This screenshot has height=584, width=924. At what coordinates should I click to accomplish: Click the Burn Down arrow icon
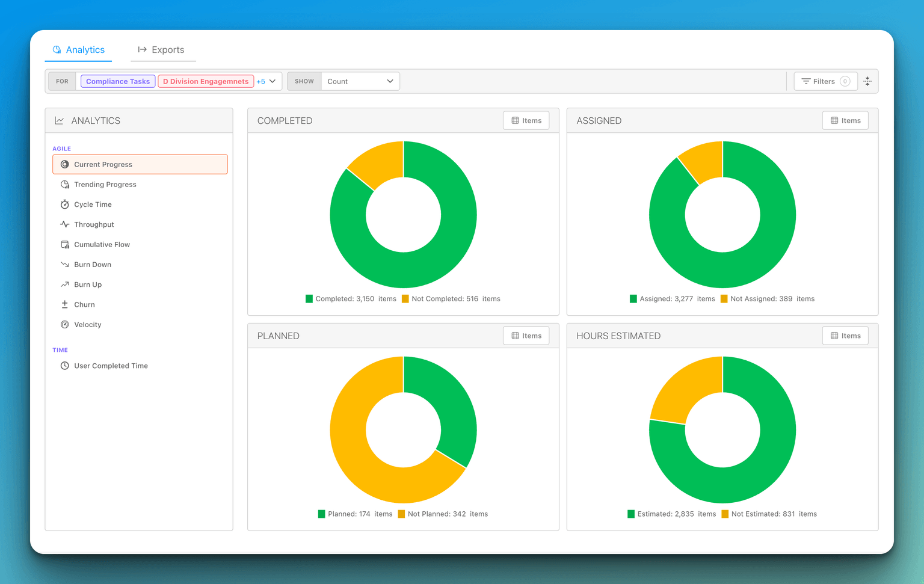(64, 265)
